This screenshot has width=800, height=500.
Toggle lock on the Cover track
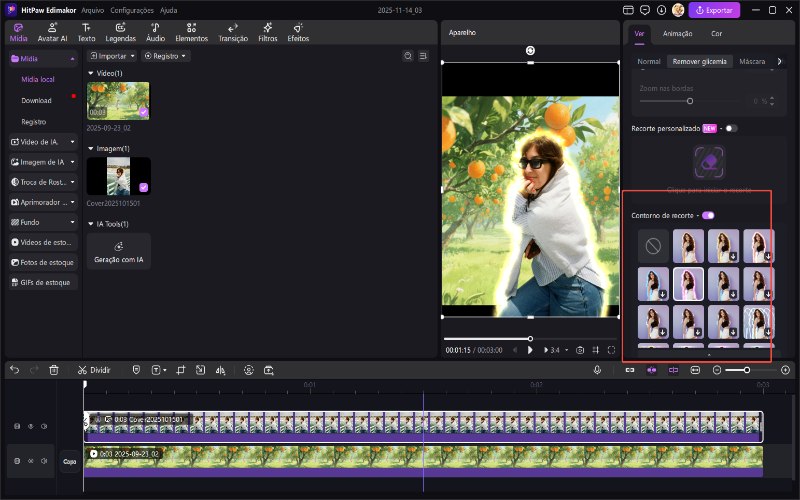click(x=17, y=426)
